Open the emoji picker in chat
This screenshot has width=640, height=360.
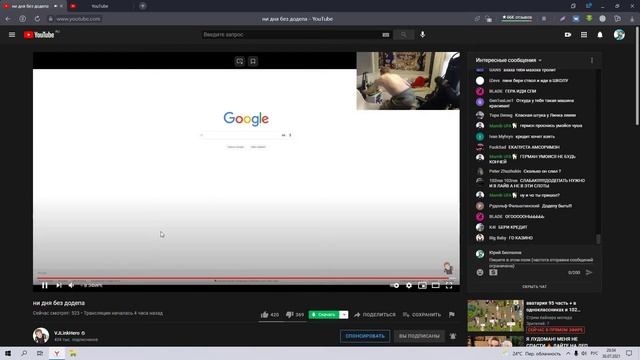[x=480, y=272]
